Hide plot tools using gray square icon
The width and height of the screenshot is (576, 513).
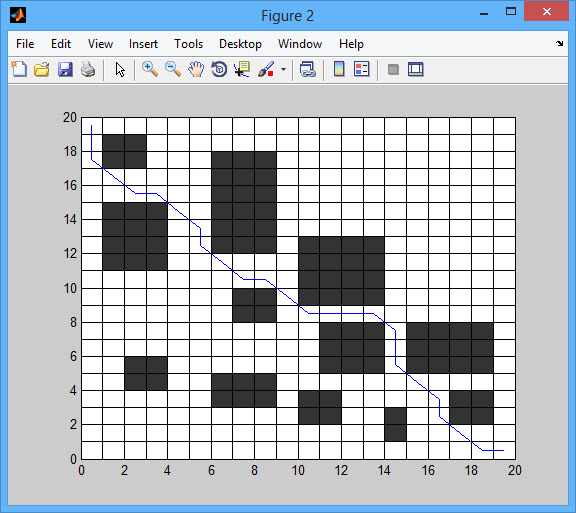point(393,69)
